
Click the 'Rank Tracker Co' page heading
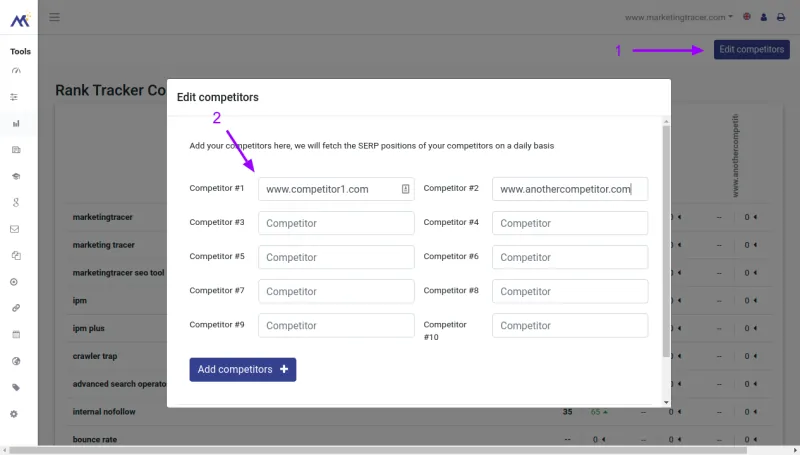pyautogui.click(x=110, y=90)
